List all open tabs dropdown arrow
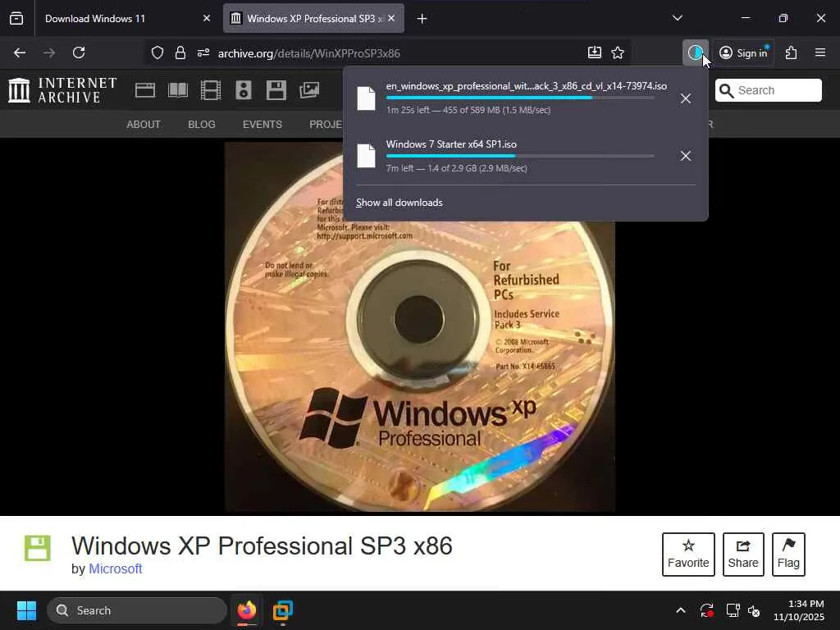840x630 pixels. pos(677,18)
